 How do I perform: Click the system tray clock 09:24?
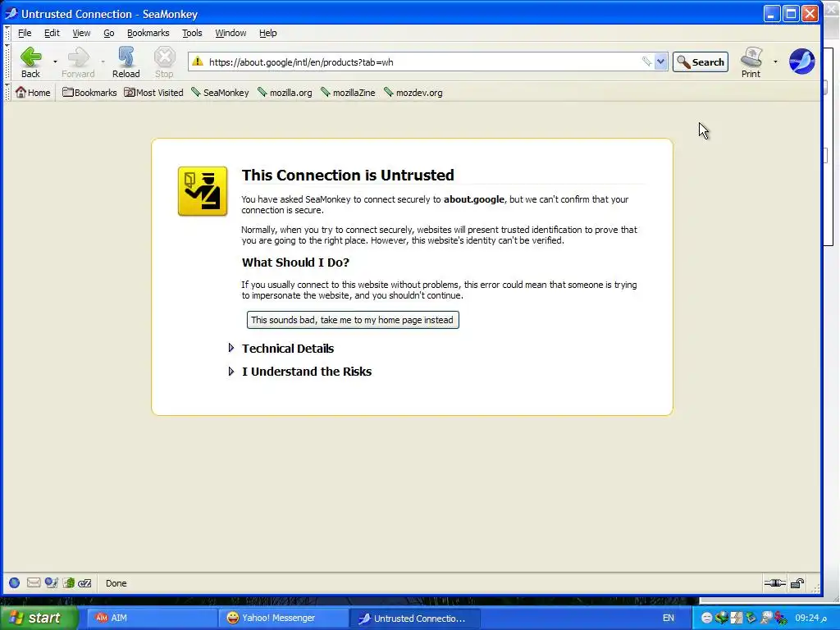[810, 618]
